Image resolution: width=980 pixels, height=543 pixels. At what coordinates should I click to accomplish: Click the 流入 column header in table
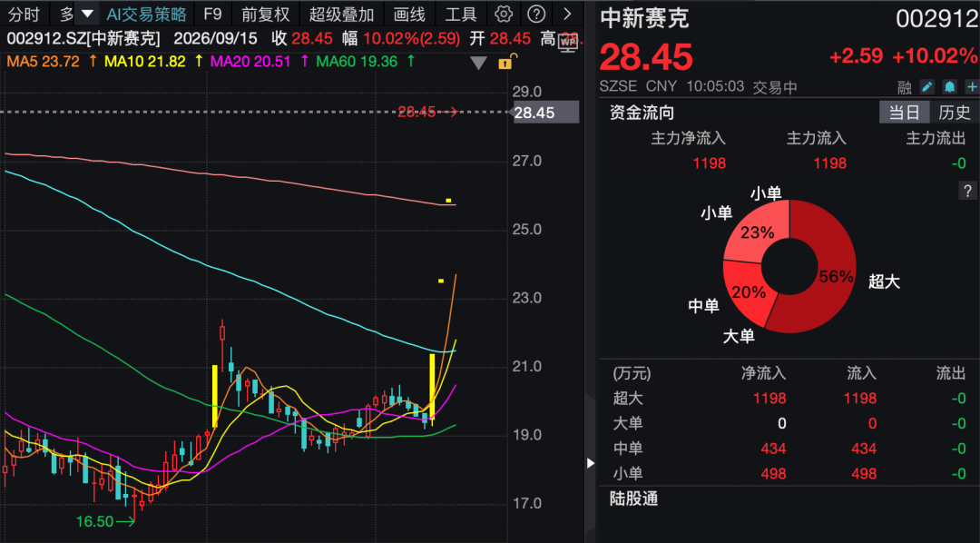[x=861, y=373]
